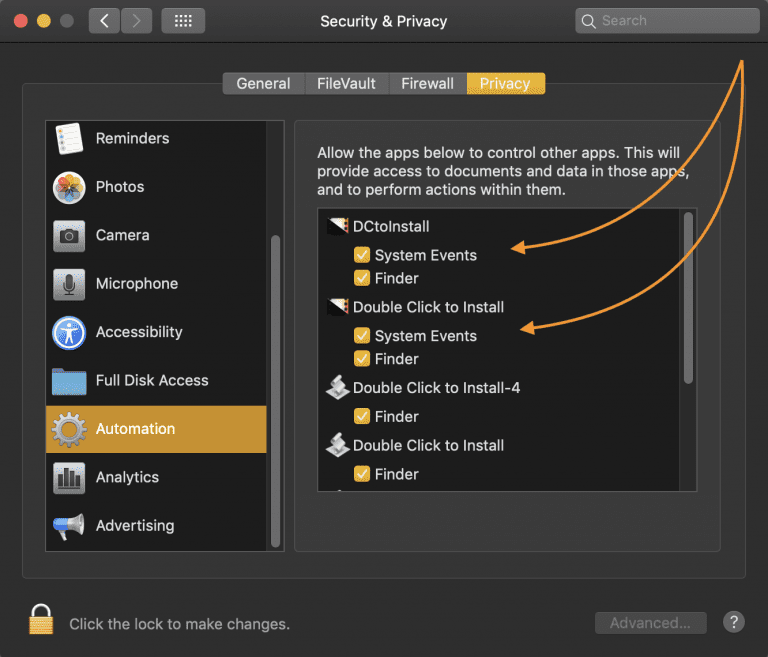Minimize the window with yellow button
This screenshot has height=657, width=768.
[44, 21]
